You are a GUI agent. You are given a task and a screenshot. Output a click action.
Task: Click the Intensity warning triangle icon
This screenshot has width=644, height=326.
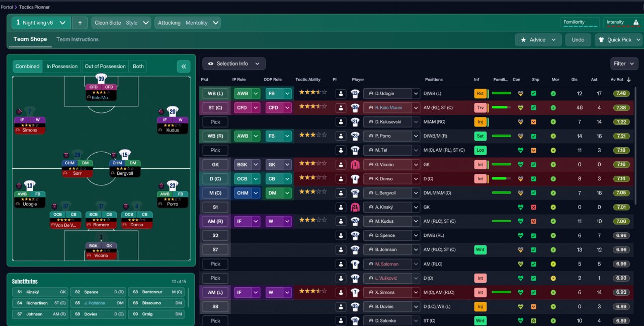(636, 22)
